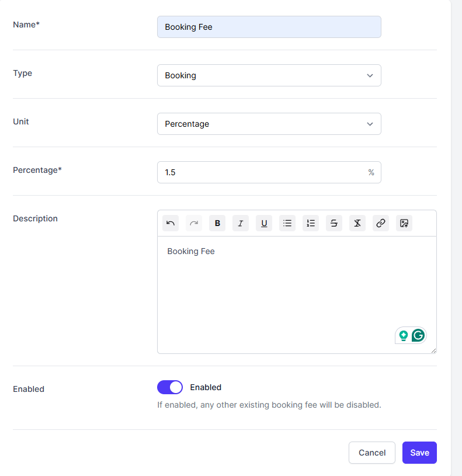Image resolution: width=462 pixels, height=476 pixels.
Task: Upload an image to the description
Action: tap(404, 223)
